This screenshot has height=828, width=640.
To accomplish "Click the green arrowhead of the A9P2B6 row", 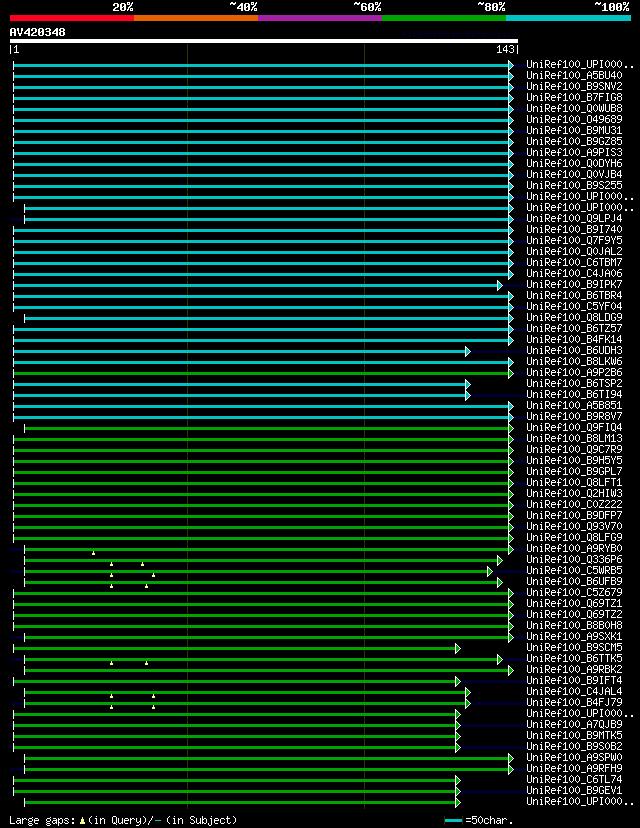I will pos(511,373).
